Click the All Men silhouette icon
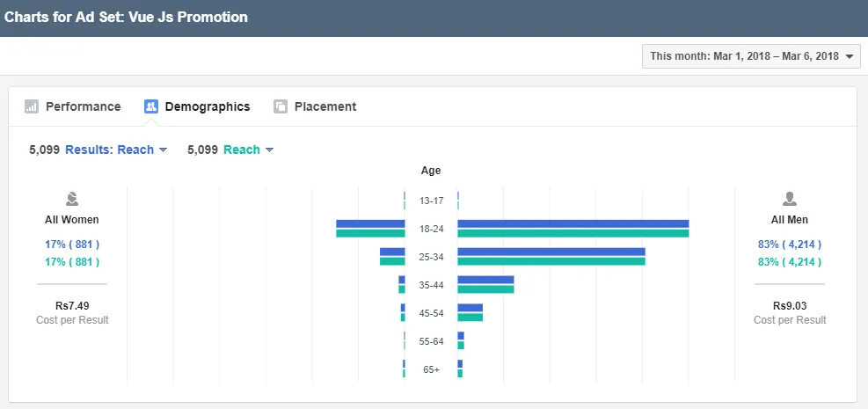 coord(790,199)
